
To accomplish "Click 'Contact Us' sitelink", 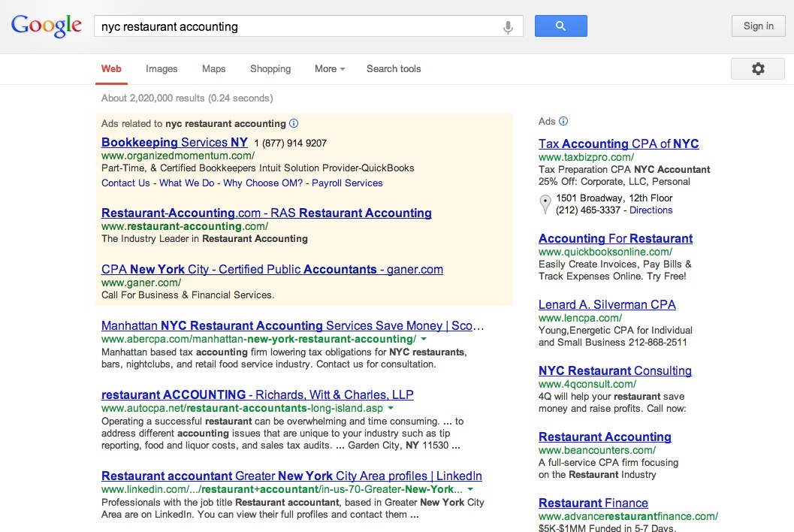I will [x=125, y=183].
